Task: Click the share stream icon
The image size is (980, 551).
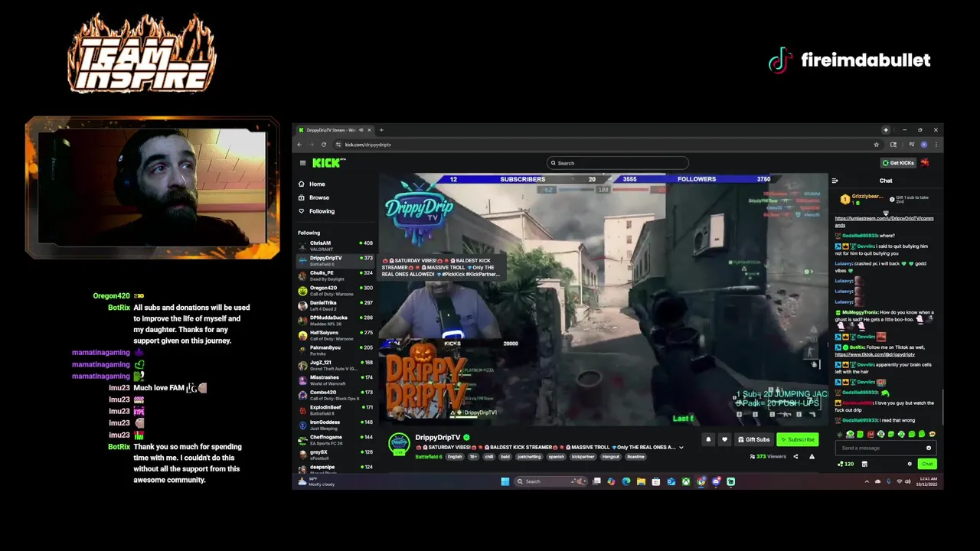Action: (795, 457)
